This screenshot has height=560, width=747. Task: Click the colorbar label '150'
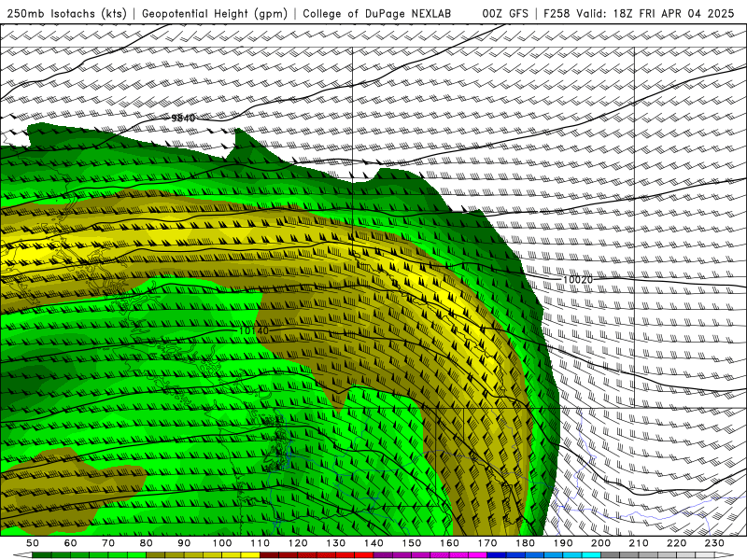pos(412,543)
